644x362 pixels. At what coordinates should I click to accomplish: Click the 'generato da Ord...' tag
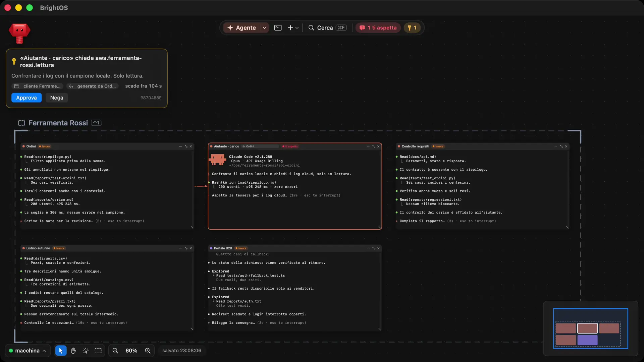coord(93,86)
